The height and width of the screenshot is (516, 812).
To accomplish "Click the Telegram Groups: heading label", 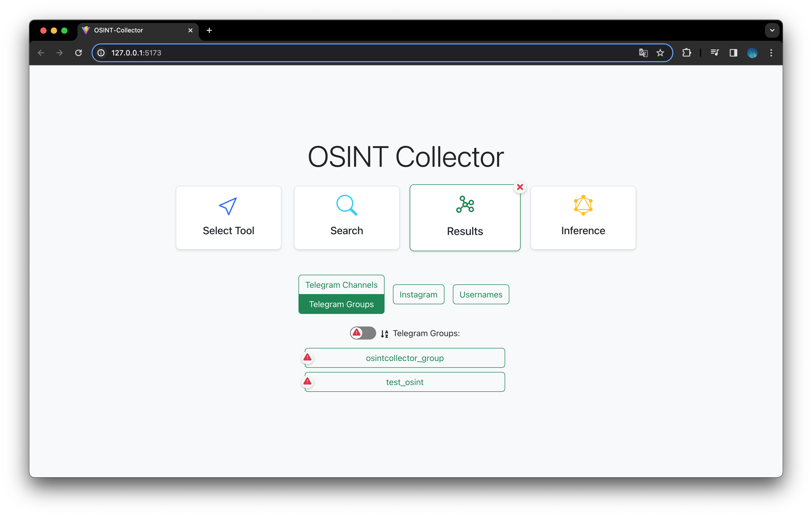I will (x=426, y=333).
